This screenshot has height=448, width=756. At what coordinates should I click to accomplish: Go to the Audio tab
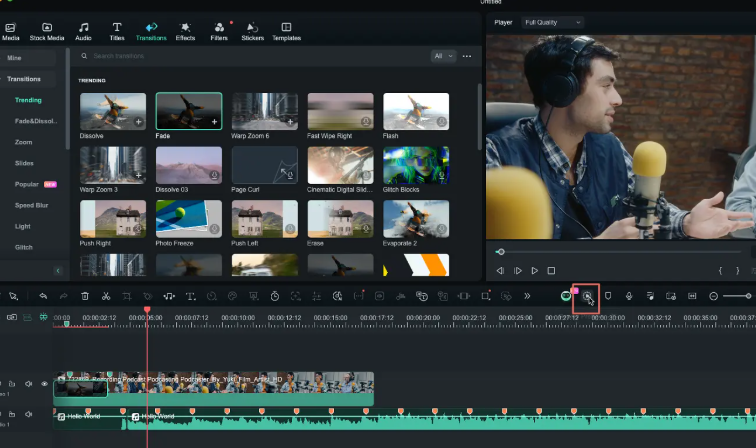[83, 31]
